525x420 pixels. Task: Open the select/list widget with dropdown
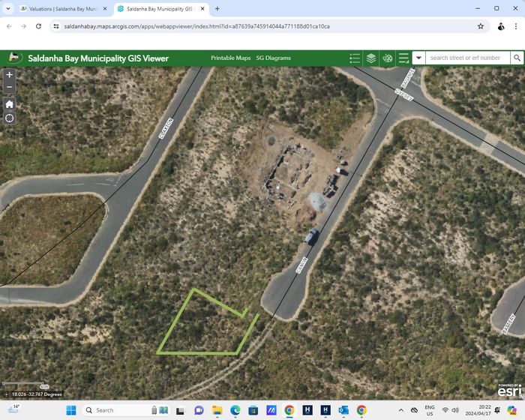coord(403,58)
